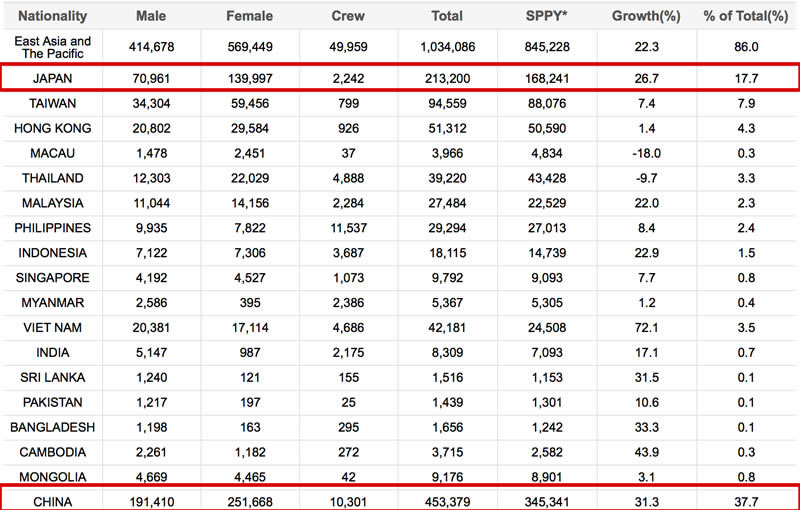Screen dimensions: 800x510
Task: Click the SPPY* column header
Action: [x=546, y=16]
